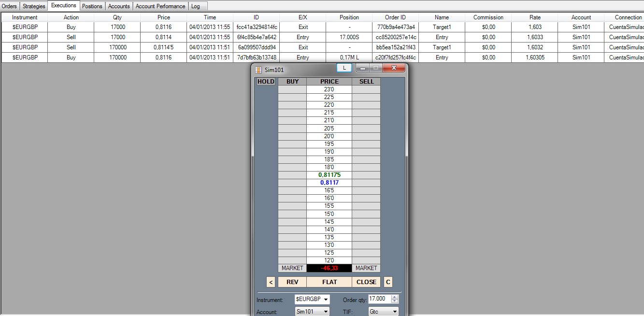Click the REV reverse position button

click(x=292, y=282)
